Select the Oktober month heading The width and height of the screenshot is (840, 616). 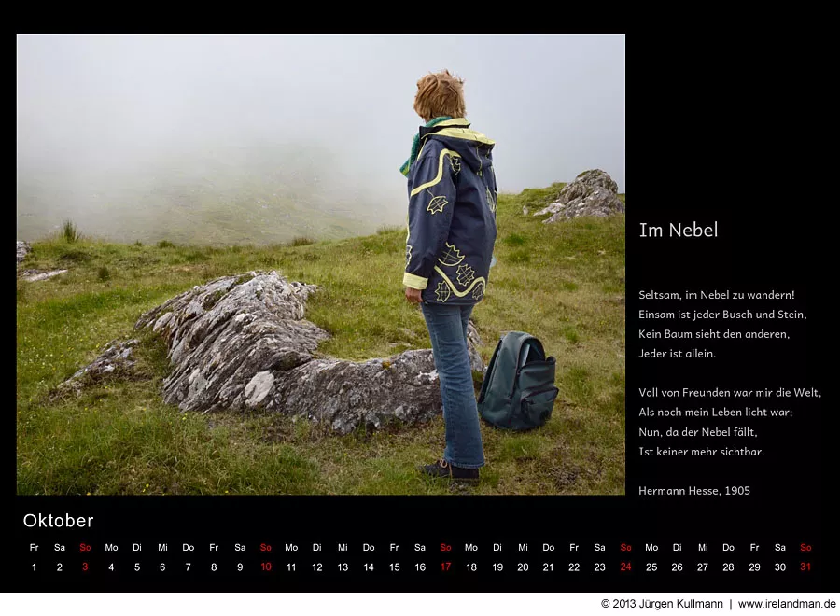pos(58,521)
